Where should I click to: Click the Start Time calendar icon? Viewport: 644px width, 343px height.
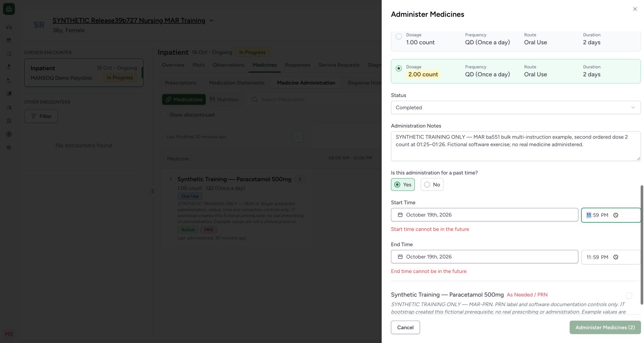[400, 215]
